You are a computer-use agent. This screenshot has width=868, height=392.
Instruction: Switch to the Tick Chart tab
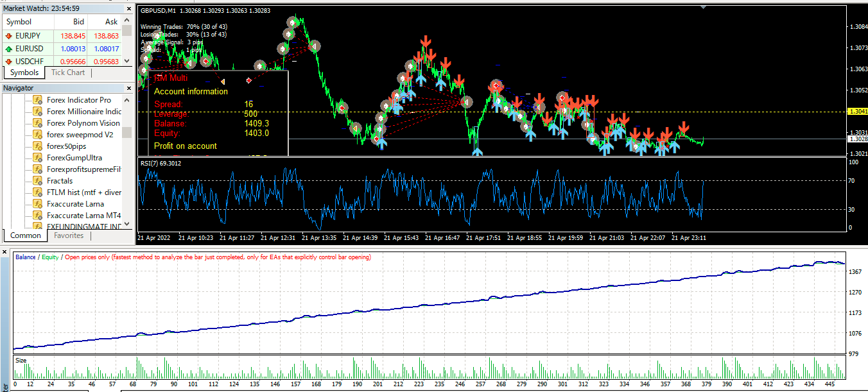(68, 72)
